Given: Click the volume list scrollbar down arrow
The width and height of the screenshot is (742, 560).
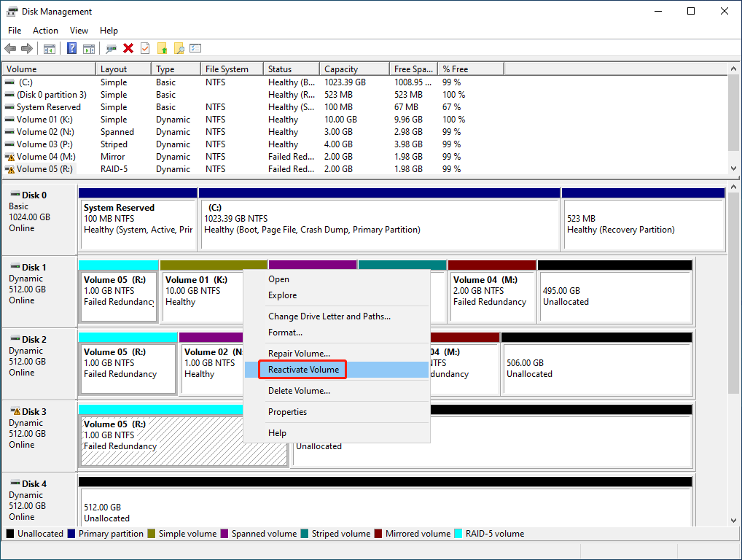Looking at the screenshot, I should (733, 168).
